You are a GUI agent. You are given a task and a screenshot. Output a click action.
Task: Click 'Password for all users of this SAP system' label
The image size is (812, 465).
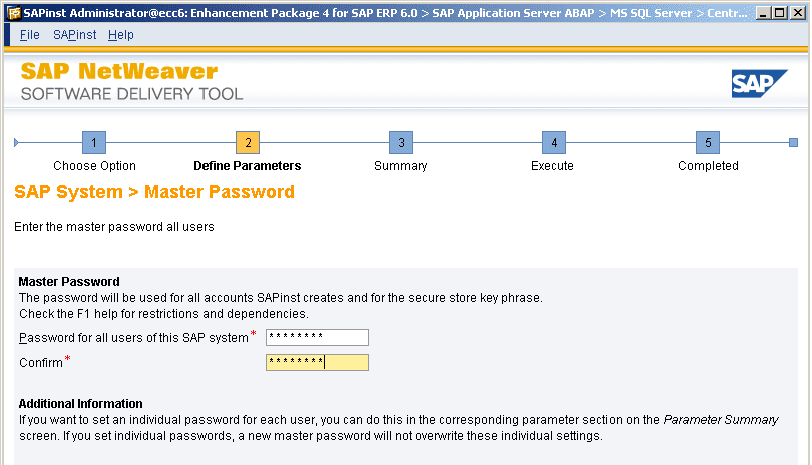pos(134,338)
